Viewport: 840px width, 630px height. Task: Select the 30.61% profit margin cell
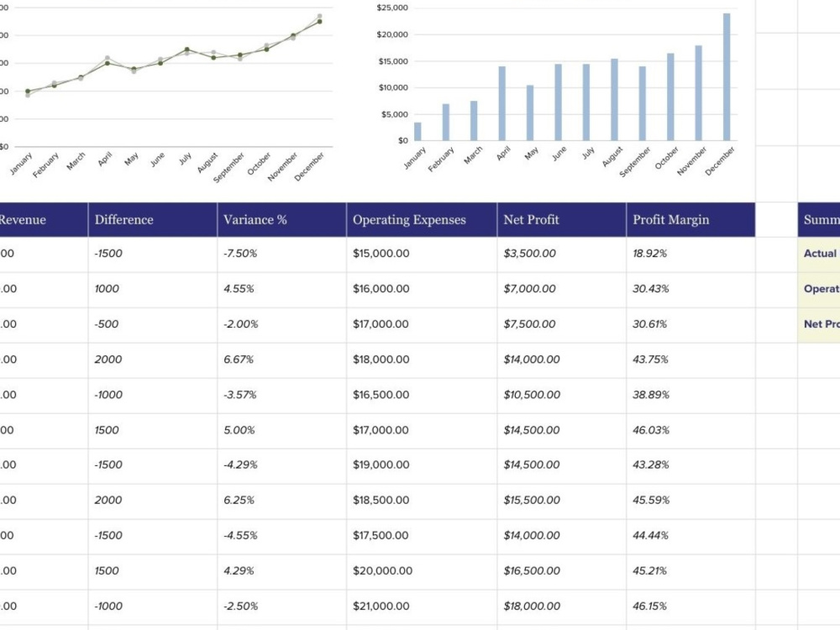point(690,324)
